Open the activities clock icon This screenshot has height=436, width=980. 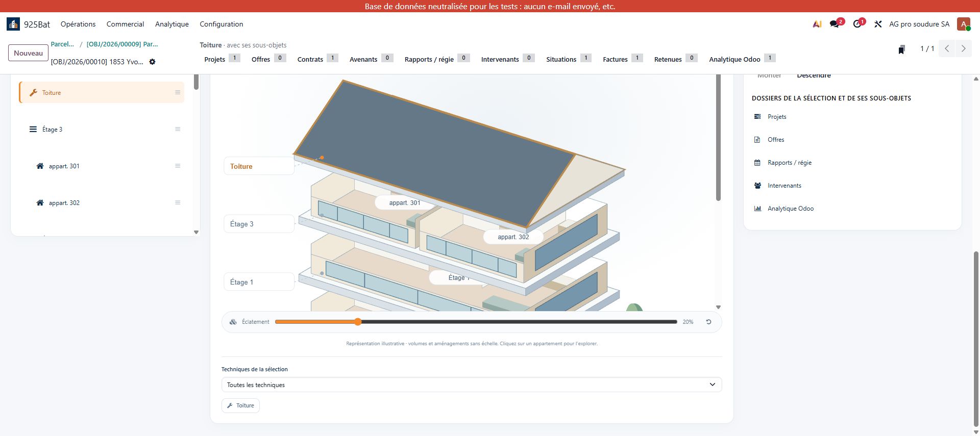click(857, 24)
